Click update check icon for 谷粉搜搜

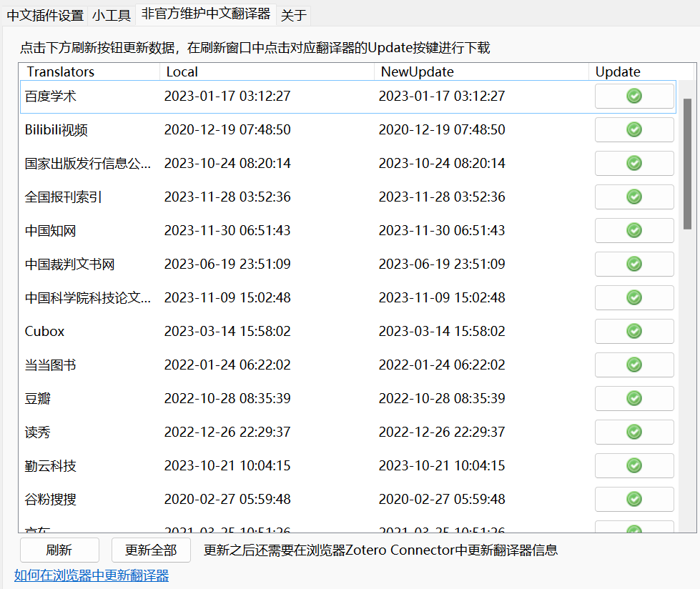coord(634,499)
